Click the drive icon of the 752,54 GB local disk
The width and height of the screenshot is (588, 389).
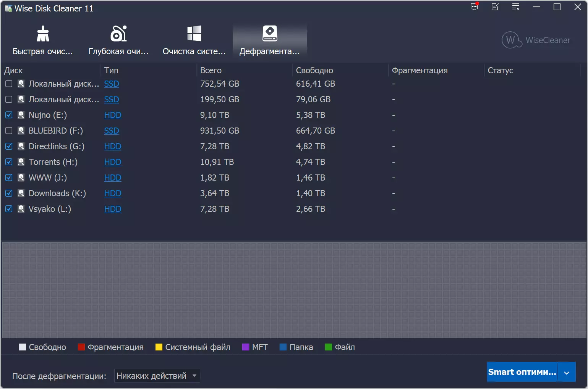[21, 84]
